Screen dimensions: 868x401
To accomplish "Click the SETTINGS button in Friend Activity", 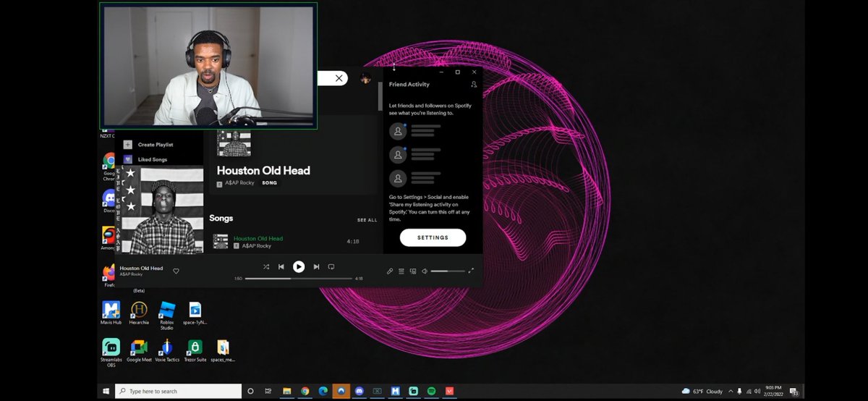I will (x=433, y=237).
